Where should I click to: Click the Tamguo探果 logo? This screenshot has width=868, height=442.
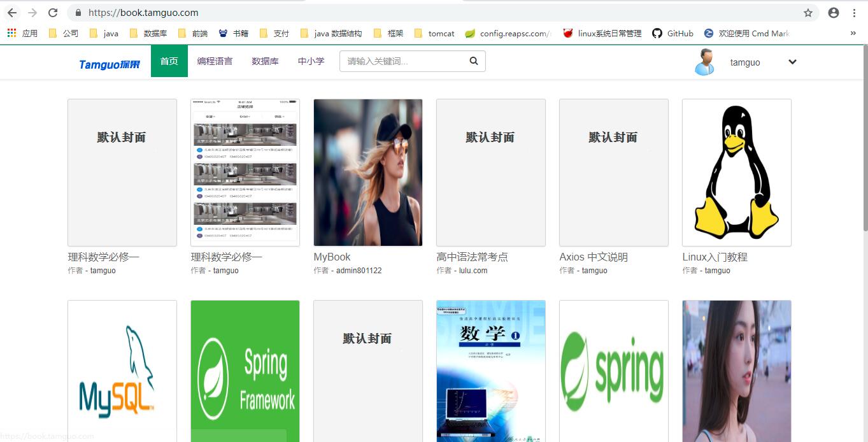(108, 62)
